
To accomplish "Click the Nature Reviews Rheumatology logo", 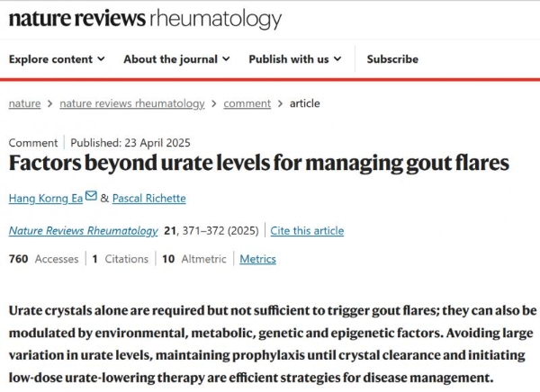I will [x=145, y=19].
